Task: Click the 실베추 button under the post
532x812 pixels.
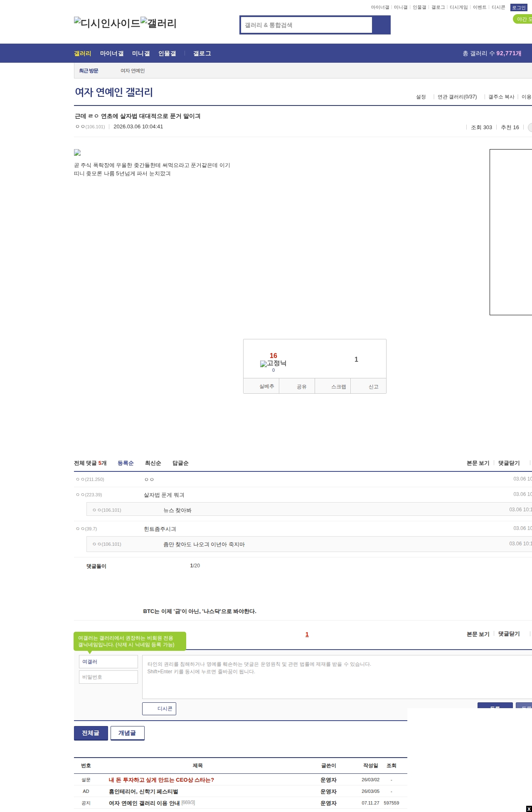Action: coord(261,386)
